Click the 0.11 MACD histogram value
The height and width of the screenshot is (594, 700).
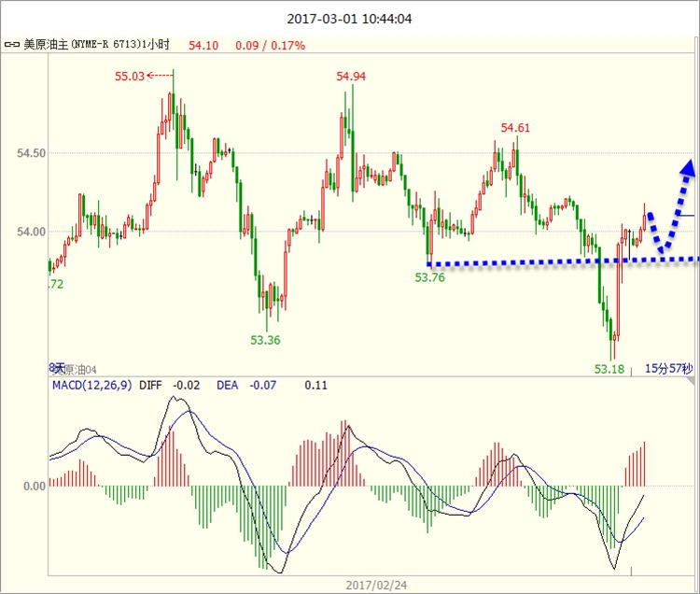pyautogui.click(x=315, y=385)
